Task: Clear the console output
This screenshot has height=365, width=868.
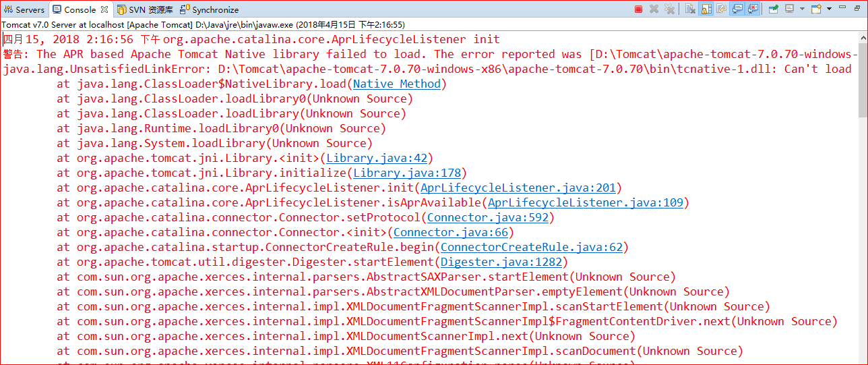Action: coord(690,9)
